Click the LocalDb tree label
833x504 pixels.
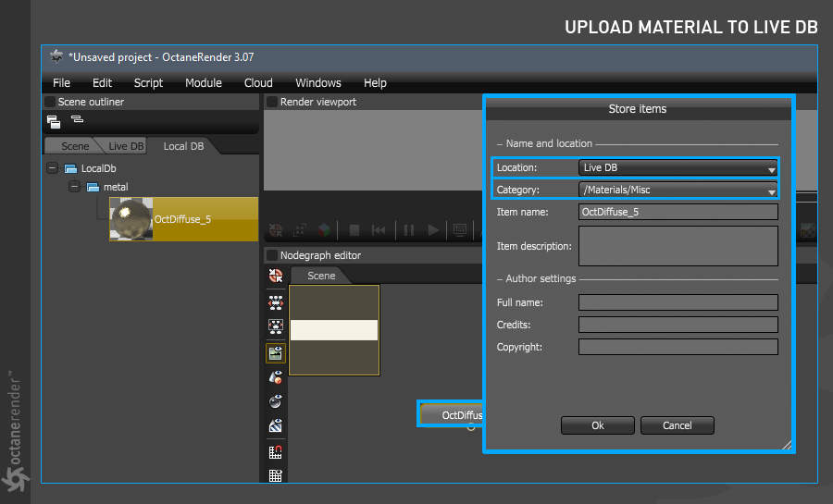click(x=99, y=168)
